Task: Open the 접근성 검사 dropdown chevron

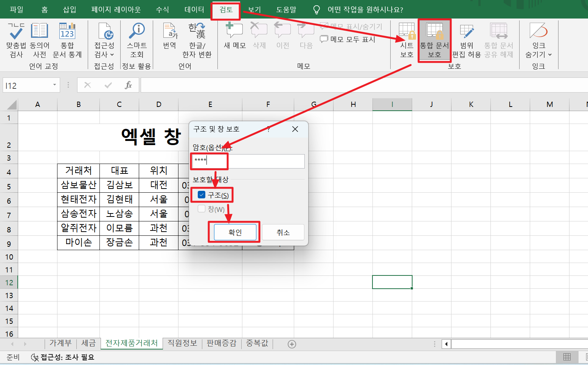Action: click(112, 54)
